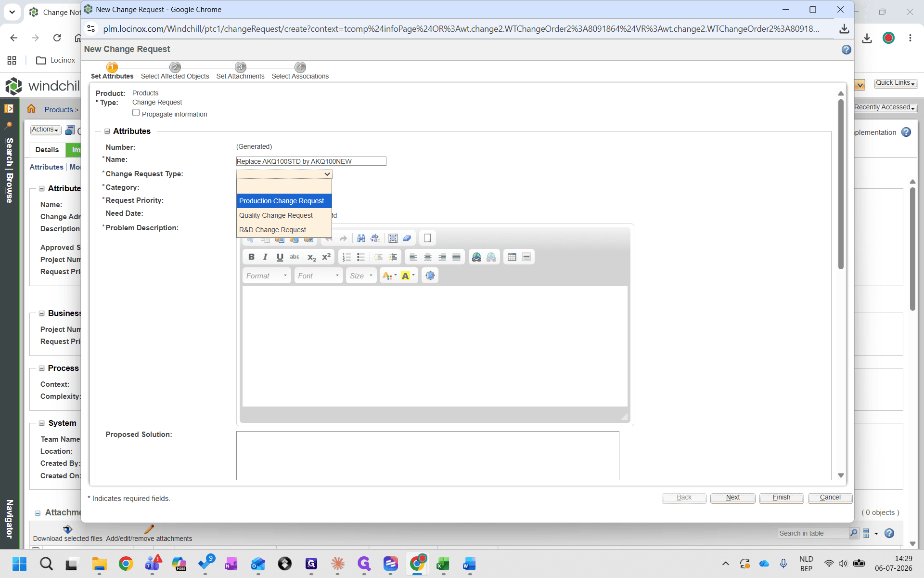Pick a text color
924x578 pixels.
coord(389,276)
